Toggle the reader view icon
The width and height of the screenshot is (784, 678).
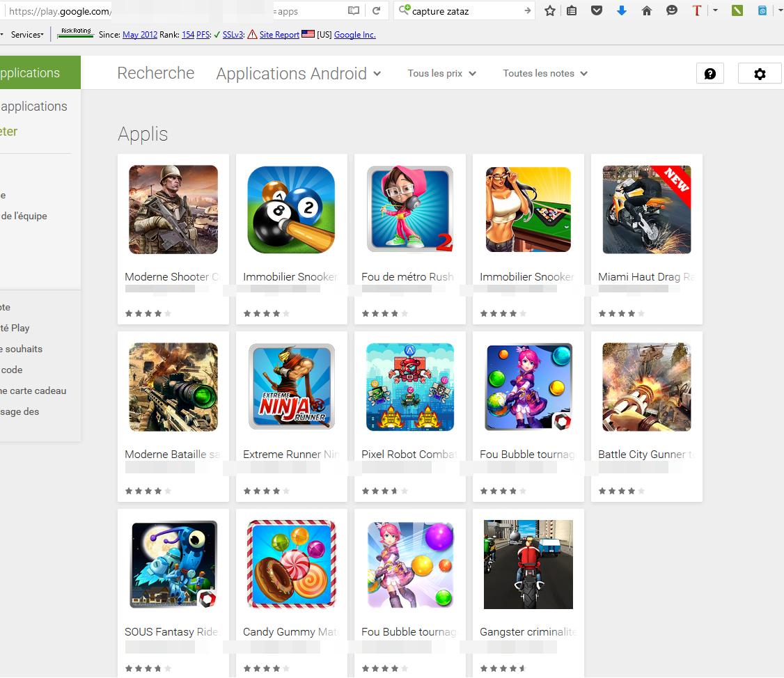click(354, 10)
